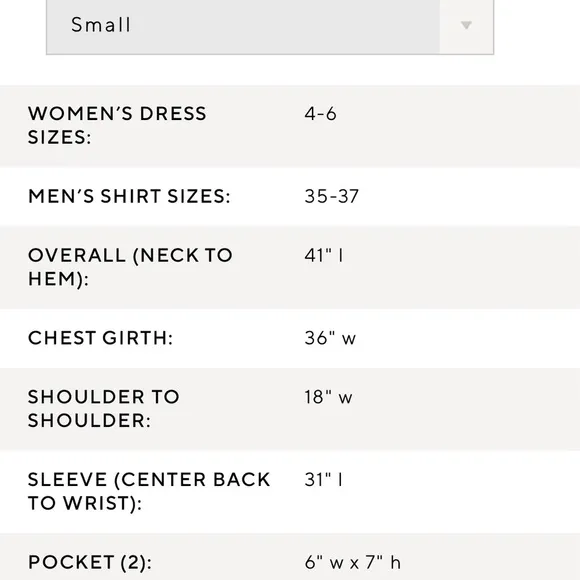The image size is (580, 580).
Task: Click the Women's Dress Sizes table row
Action: tap(290, 126)
